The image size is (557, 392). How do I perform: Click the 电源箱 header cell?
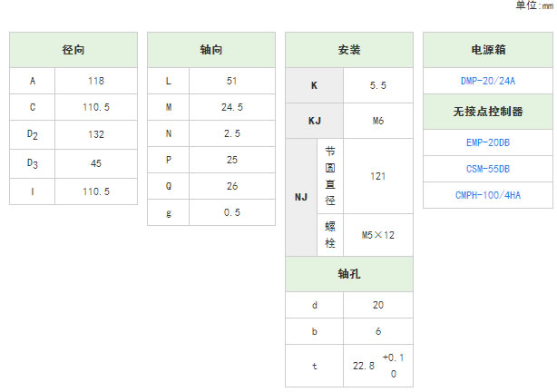click(x=488, y=50)
